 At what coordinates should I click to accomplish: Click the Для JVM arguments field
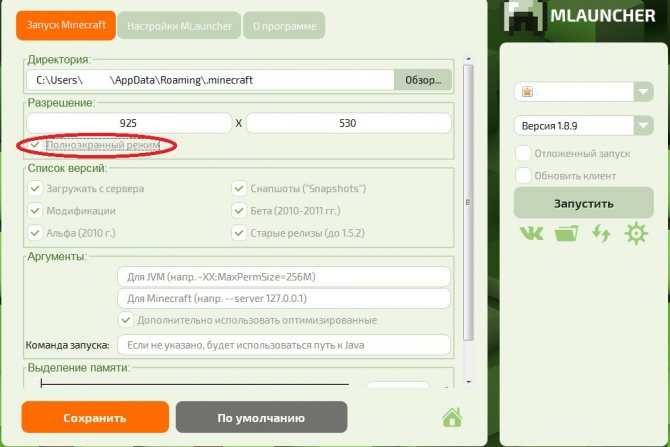[x=284, y=277]
